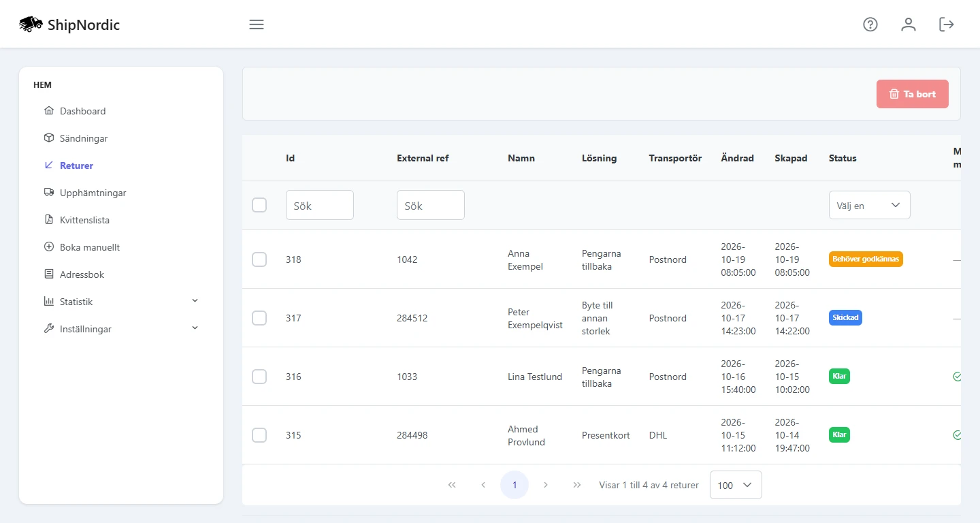Open the Status 'Välj en' dropdown

869,205
